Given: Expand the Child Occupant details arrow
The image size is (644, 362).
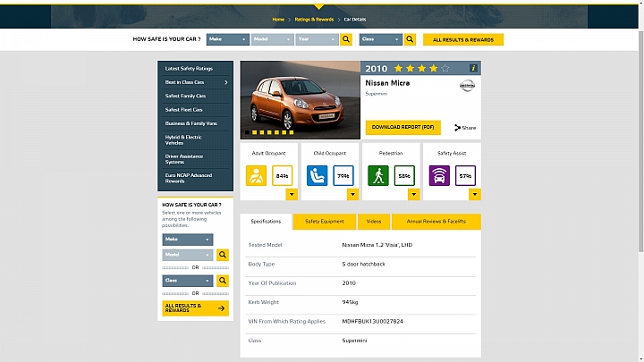Looking at the screenshot, I should click(352, 194).
